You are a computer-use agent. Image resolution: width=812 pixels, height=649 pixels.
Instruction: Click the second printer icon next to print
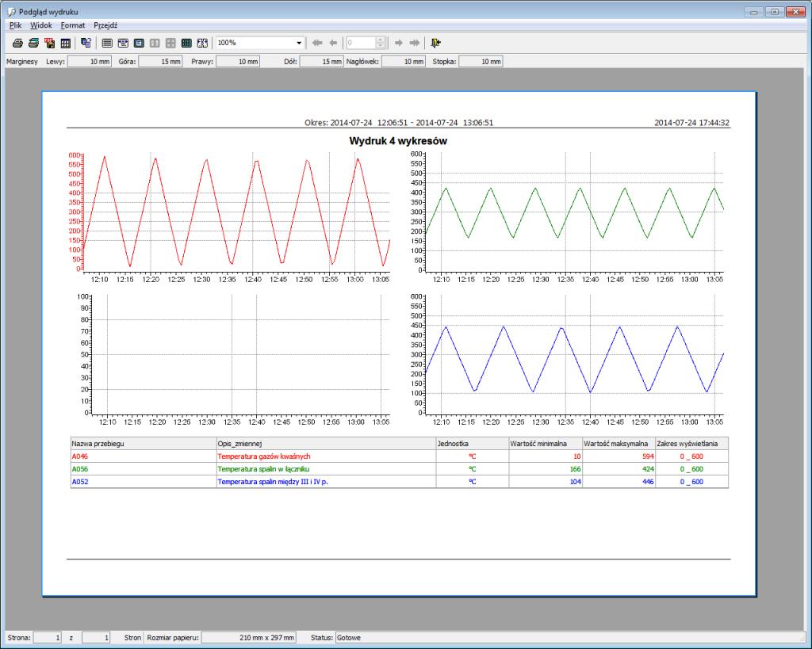(x=33, y=43)
